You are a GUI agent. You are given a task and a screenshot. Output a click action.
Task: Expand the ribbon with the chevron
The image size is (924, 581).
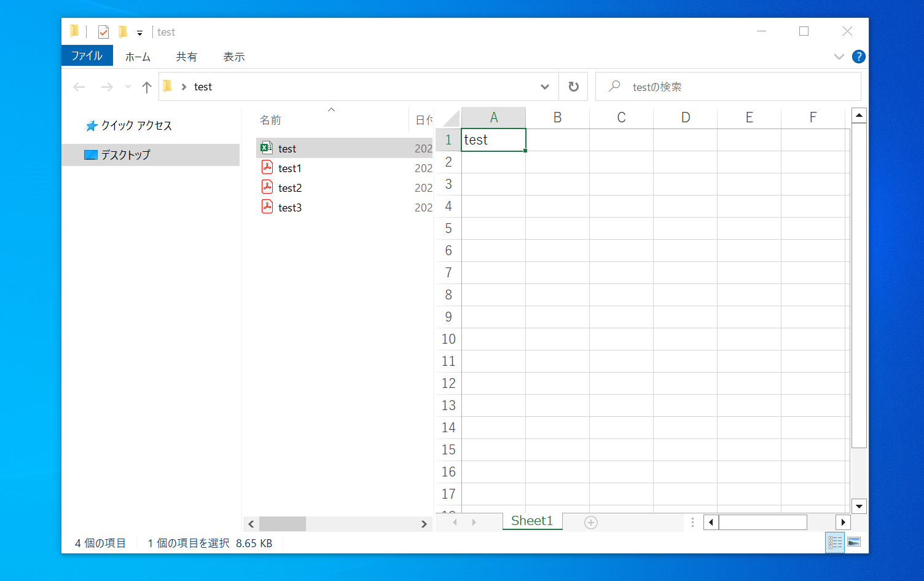839,57
